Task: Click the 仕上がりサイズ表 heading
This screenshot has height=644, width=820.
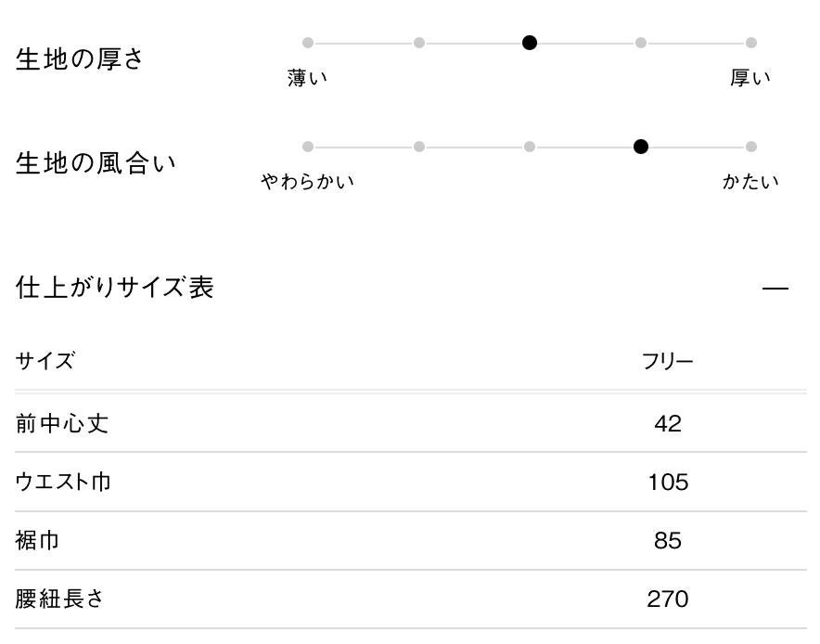Action: pos(115,288)
